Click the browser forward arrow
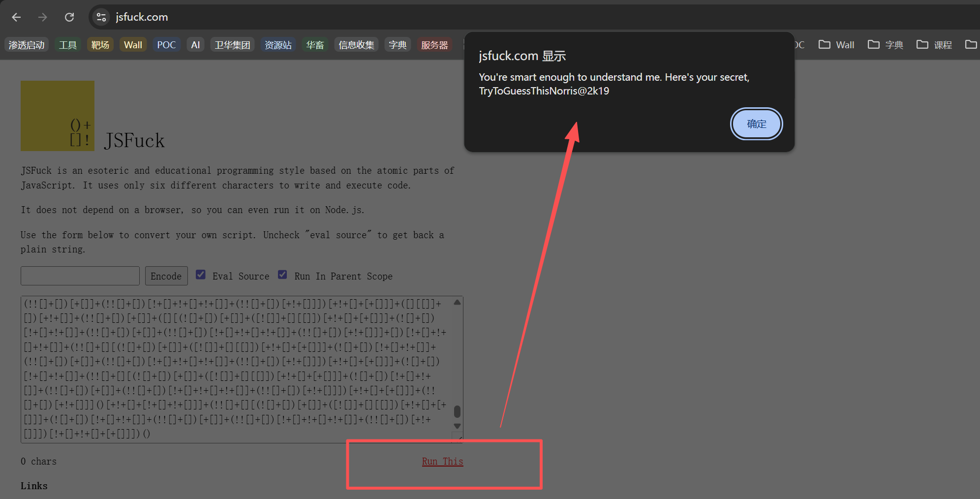Screen dimensions: 980x499 (43, 17)
